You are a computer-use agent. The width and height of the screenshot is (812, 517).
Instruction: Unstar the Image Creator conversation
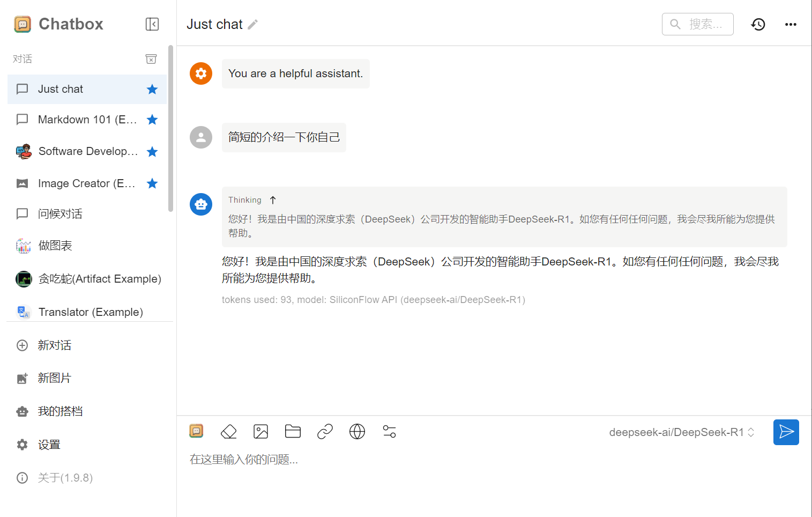tap(152, 183)
